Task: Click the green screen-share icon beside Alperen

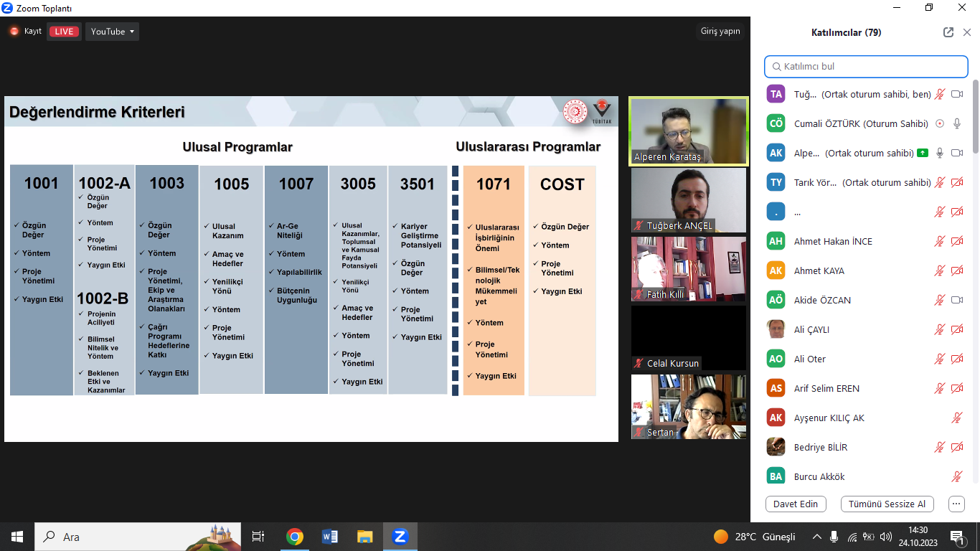Action: (921, 153)
